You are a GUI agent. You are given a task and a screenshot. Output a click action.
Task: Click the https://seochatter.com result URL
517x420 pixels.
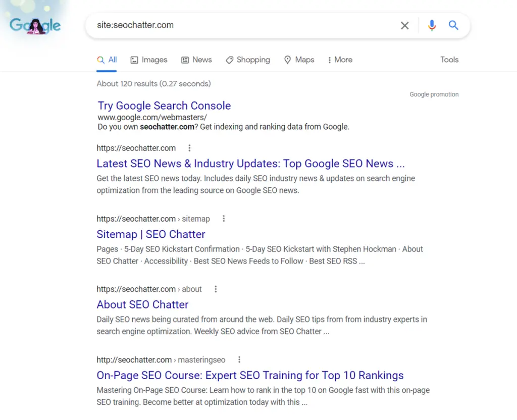point(136,148)
